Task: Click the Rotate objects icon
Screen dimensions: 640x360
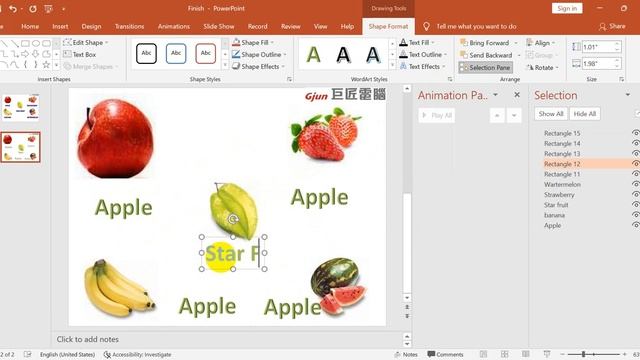Action: (530, 67)
